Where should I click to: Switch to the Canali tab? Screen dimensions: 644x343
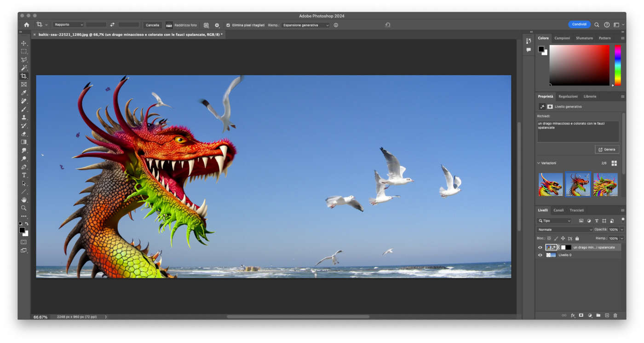[x=558, y=210]
